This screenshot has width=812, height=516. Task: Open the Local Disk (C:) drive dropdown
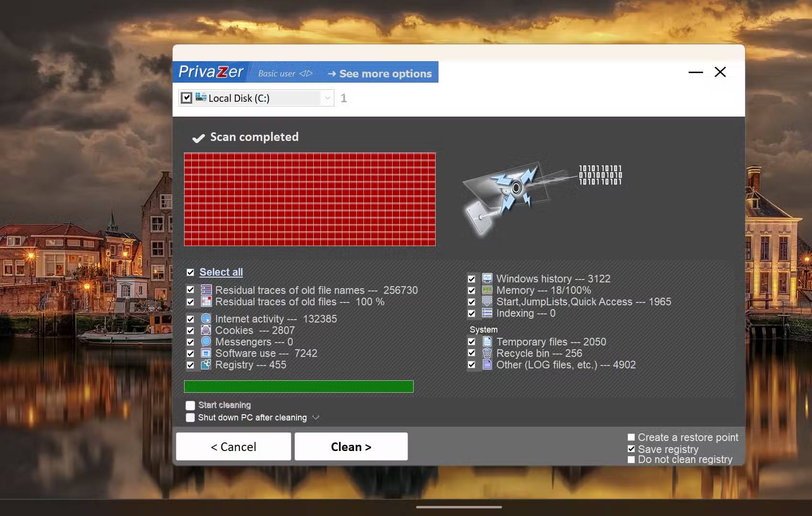point(328,98)
